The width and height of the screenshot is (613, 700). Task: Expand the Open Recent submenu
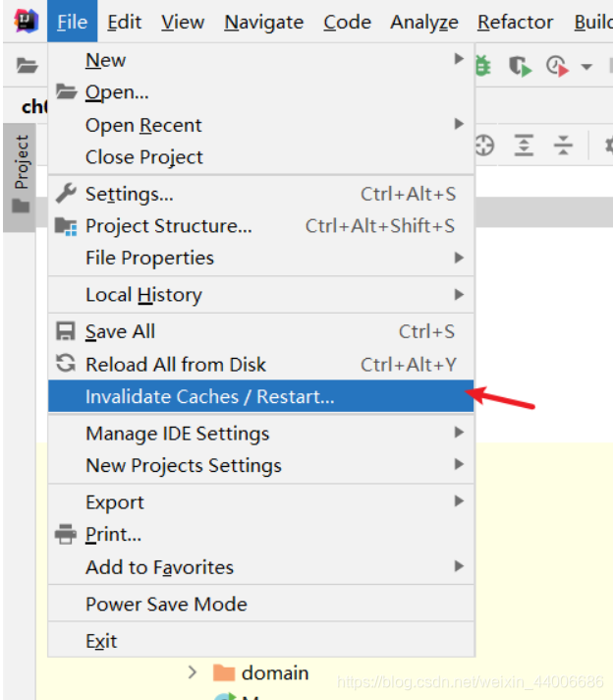tap(261, 125)
